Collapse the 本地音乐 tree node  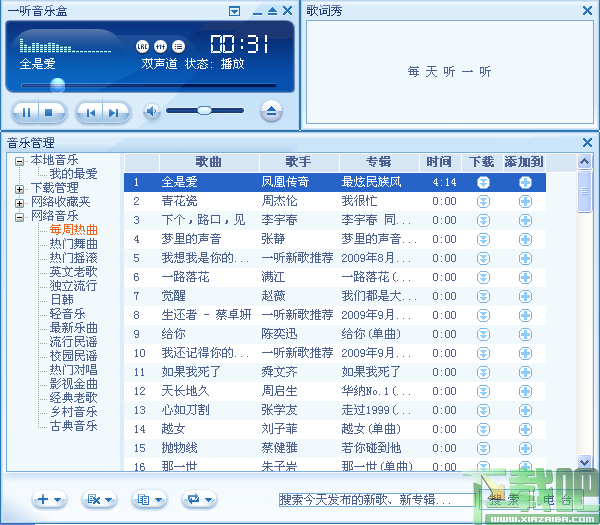click(19, 161)
